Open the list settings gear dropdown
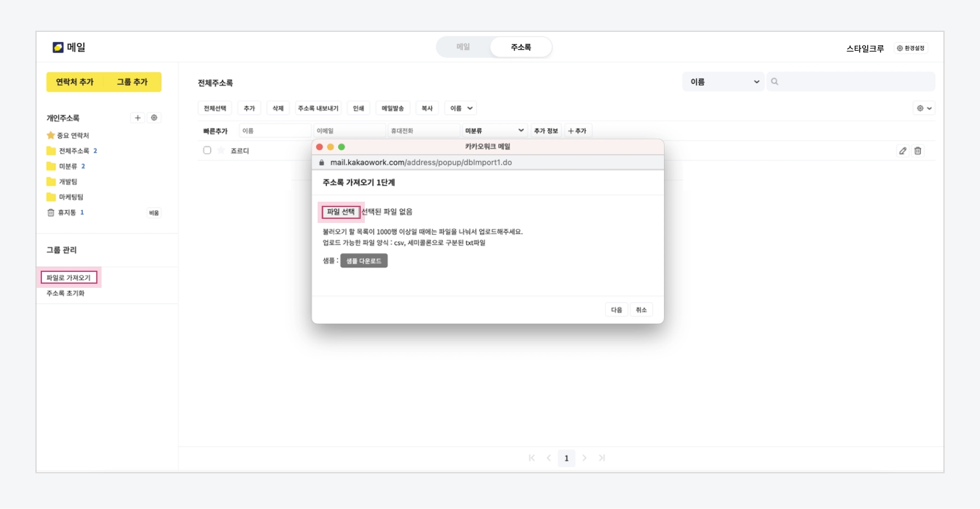Image resolution: width=980 pixels, height=509 pixels. click(x=923, y=109)
